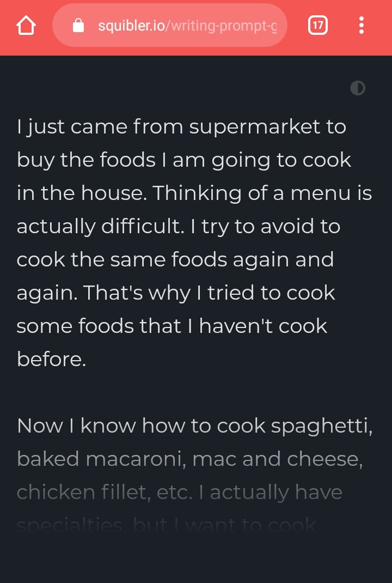Screen dimensions: 392x583
Task: Tap the browser home icon
Action: (26, 25)
